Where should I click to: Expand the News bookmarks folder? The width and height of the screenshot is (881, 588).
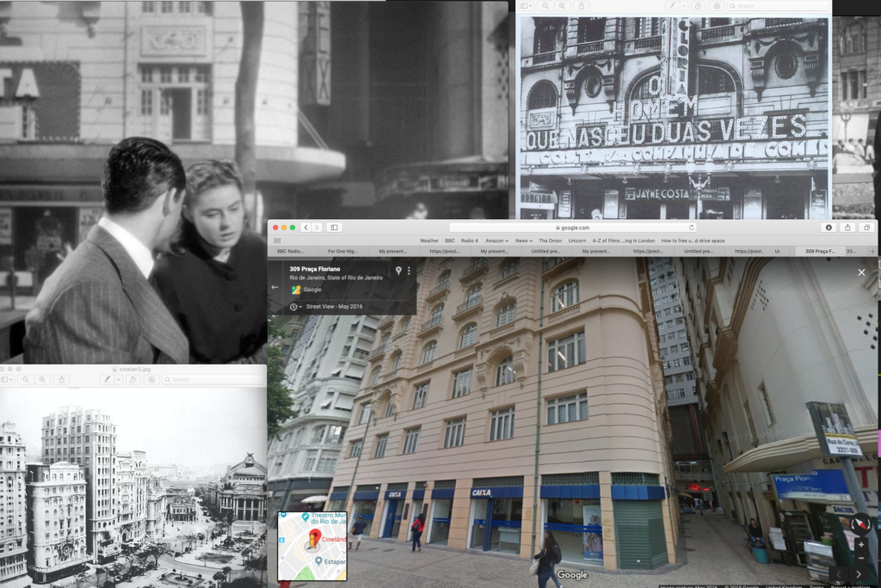point(524,241)
